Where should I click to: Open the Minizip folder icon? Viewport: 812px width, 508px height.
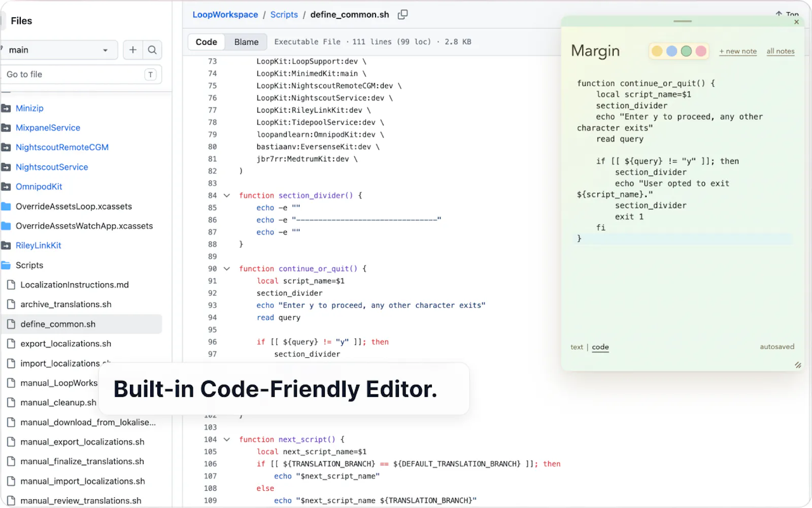coord(6,108)
